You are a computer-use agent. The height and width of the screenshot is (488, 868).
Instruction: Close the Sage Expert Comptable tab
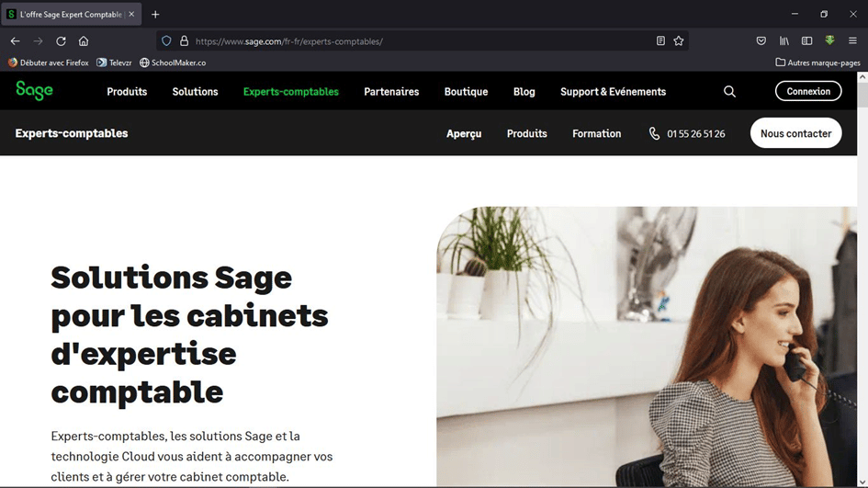pos(131,15)
